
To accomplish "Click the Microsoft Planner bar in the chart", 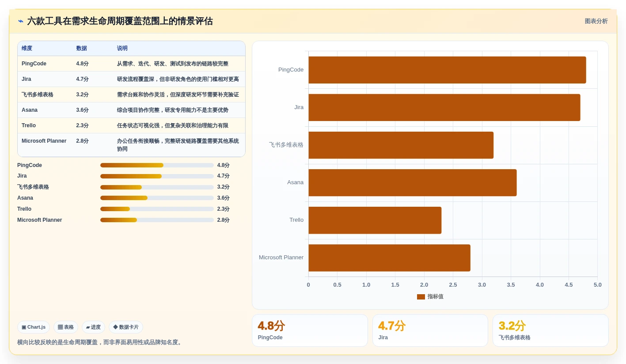I will [x=389, y=258].
